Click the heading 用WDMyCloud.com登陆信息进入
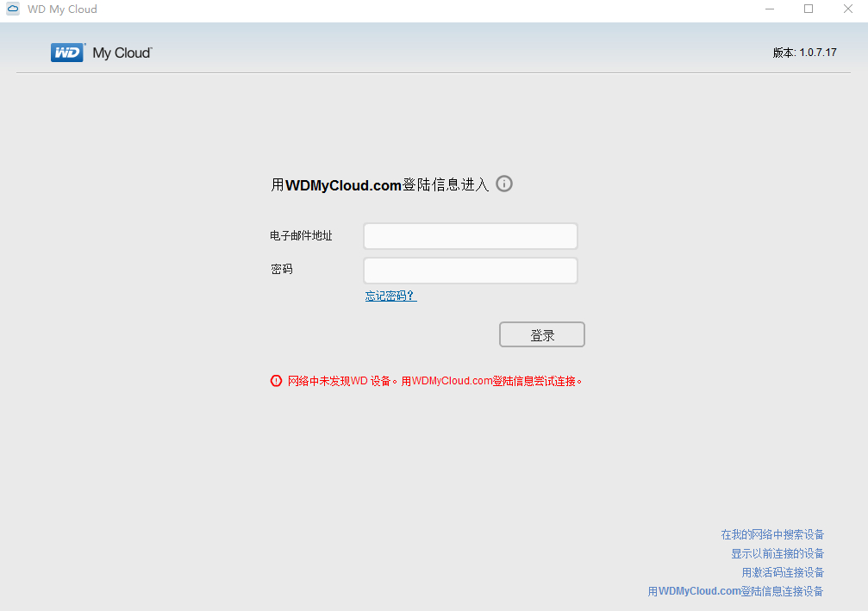The width and height of the screenshot is (868, 611). click(x=380, y=184)
